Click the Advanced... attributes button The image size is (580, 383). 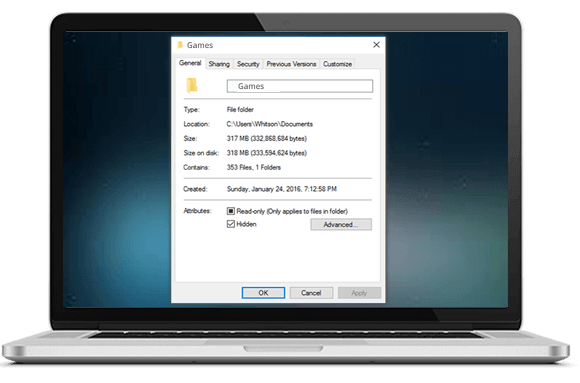tap(341, 225)
